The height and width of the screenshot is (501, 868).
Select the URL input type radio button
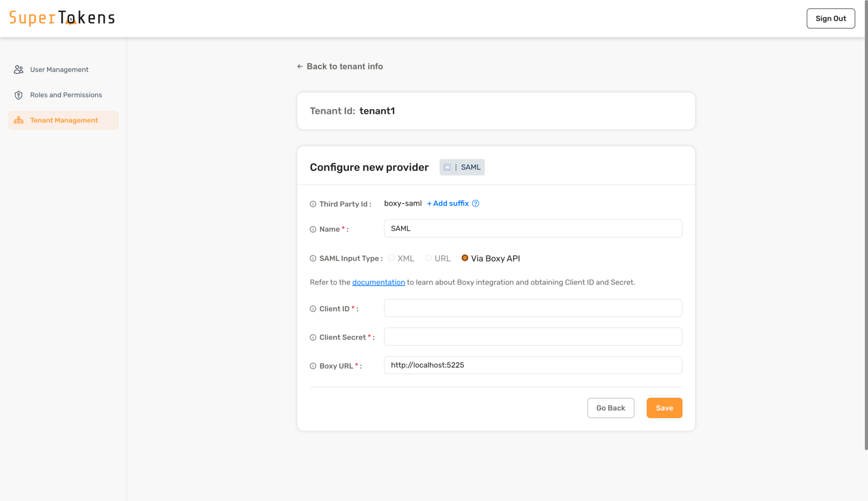pos(428,258)
